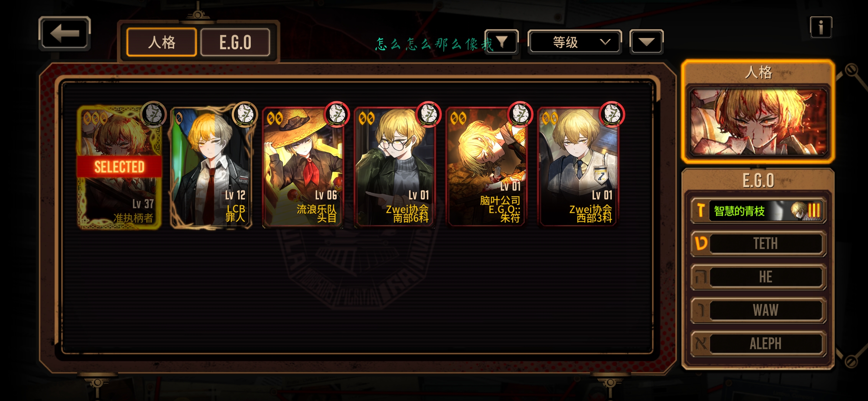This screenshot has height=401, width=868.
Task: Expand the 等级 sort dropdown
Action: (574, 42)
